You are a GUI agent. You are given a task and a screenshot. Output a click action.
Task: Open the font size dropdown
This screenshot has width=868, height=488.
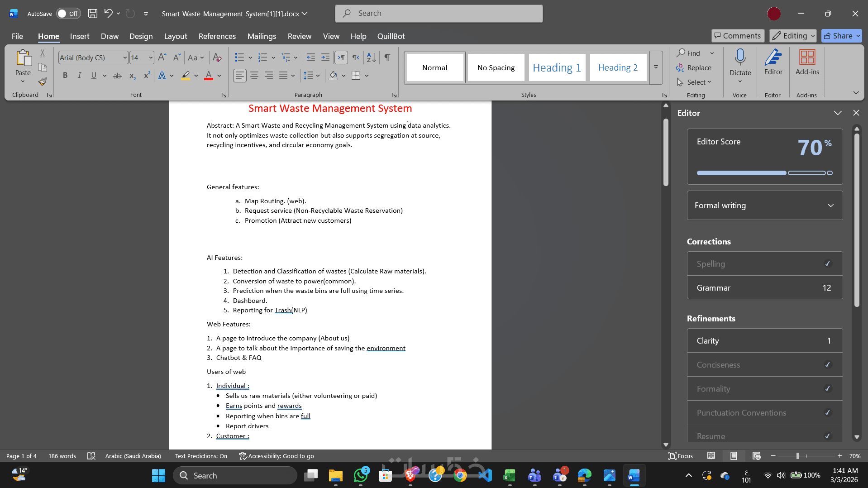point(151,58)
